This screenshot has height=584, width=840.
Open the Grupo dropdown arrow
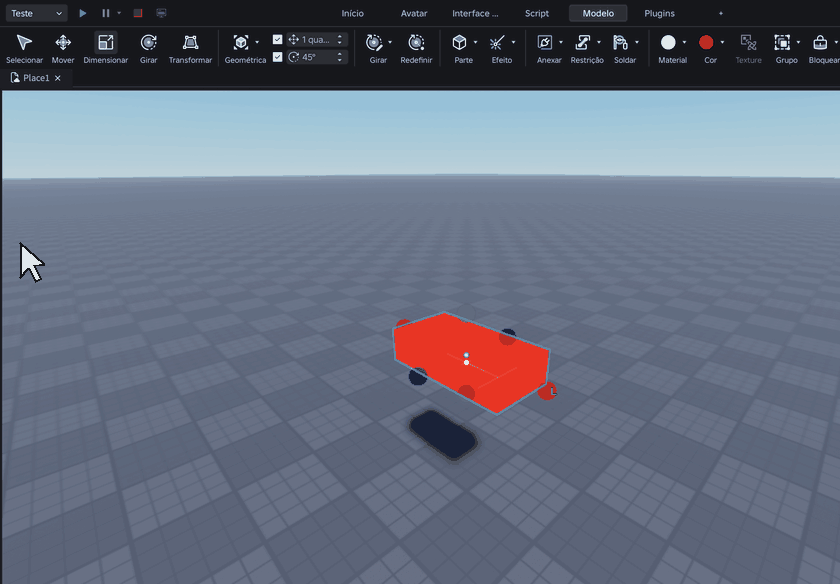[798, 42]
